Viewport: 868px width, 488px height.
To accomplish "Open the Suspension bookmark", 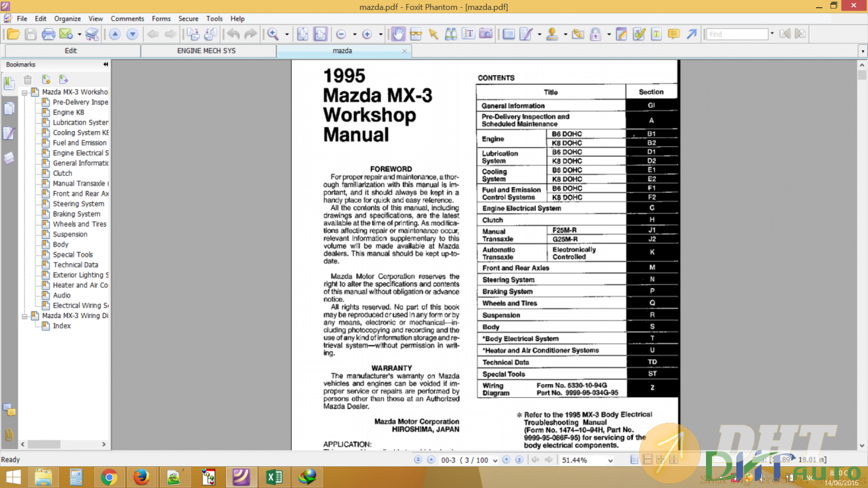I will 70,234.
